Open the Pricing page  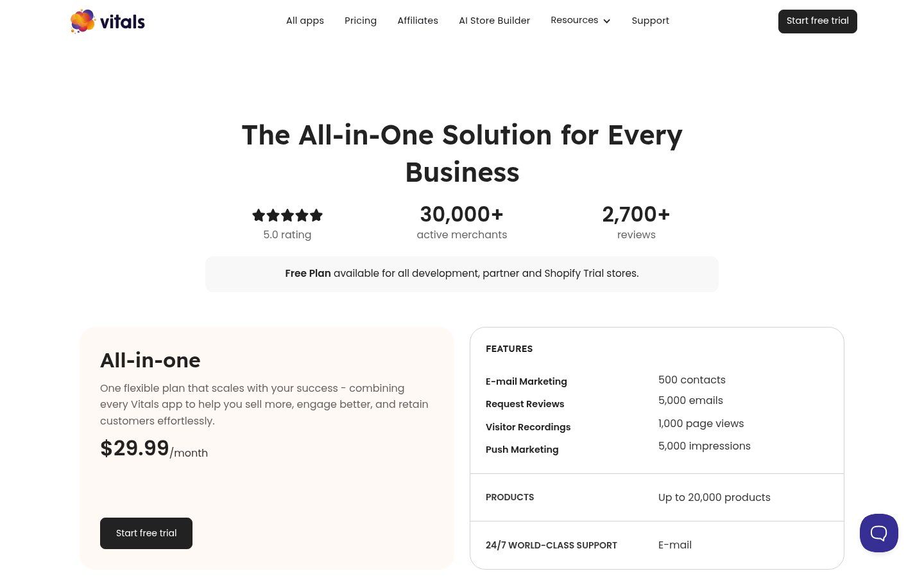pyautogui.click(x=361, y=21)
